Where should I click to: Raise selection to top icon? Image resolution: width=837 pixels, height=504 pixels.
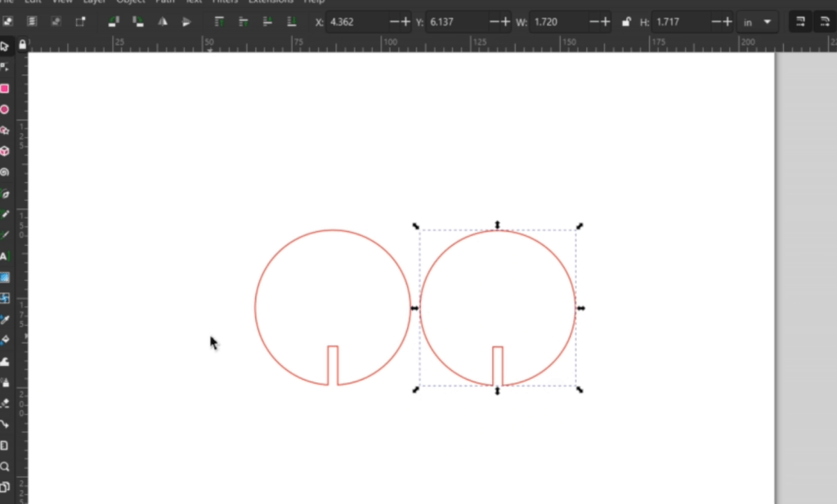pos(219,22)
